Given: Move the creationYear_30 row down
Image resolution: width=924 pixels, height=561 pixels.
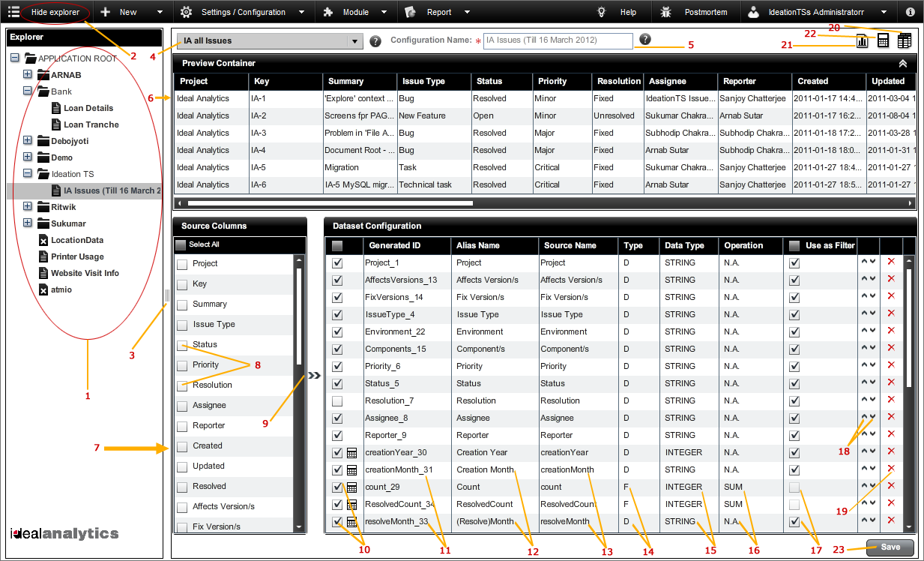Looking at the screenshot, I should coord(873,452).
